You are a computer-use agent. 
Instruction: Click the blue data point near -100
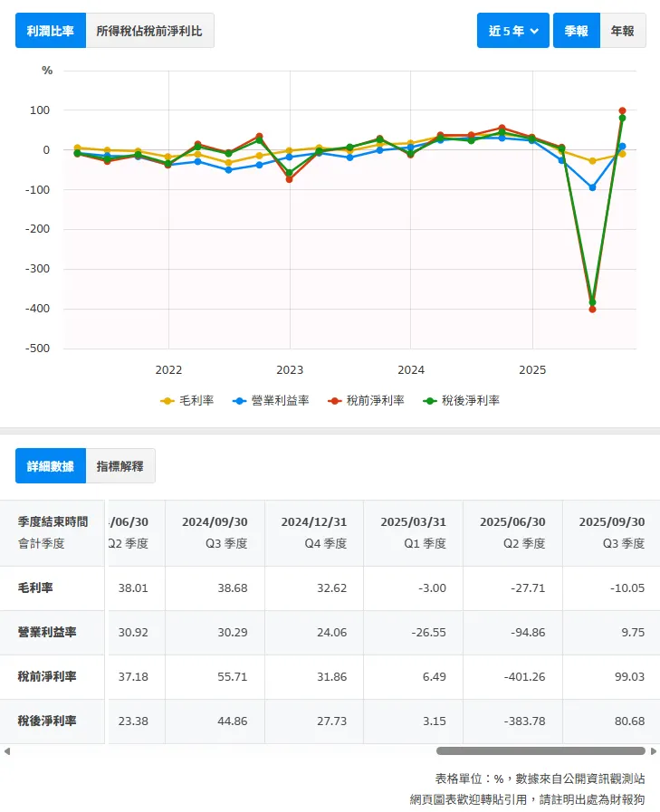click(592, 187)
